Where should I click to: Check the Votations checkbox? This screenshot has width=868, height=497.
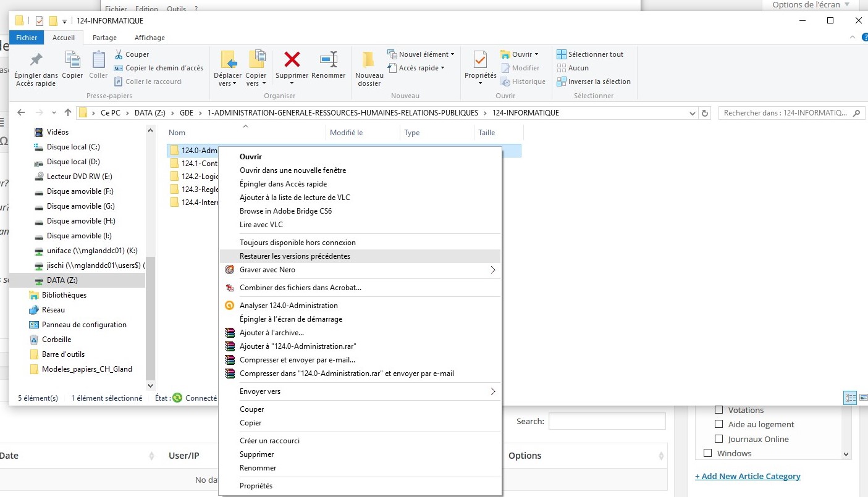pos(718,410)
